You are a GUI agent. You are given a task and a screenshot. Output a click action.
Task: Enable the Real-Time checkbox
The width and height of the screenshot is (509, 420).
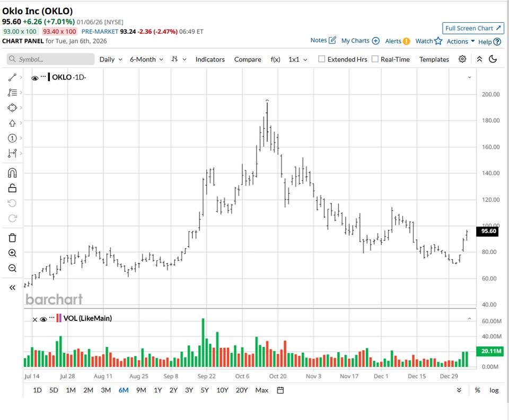[375, 59]
